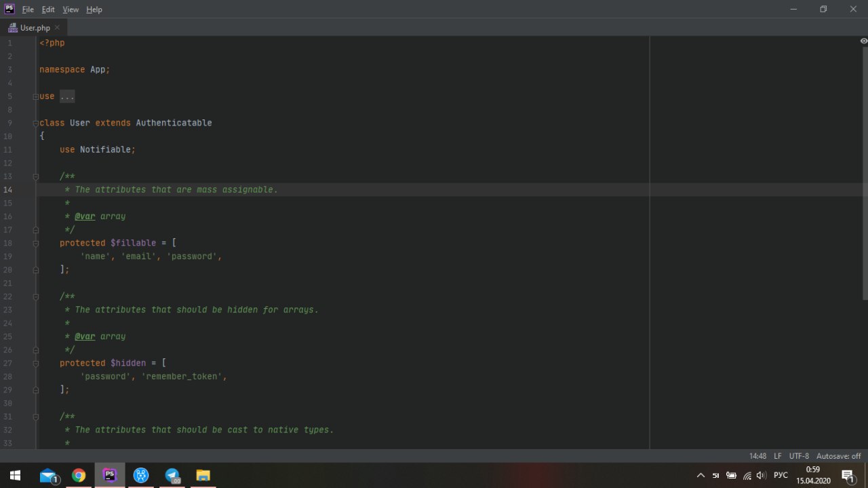Click the vertical editor scrollbar
868x488 pixels.
(864, 174)
